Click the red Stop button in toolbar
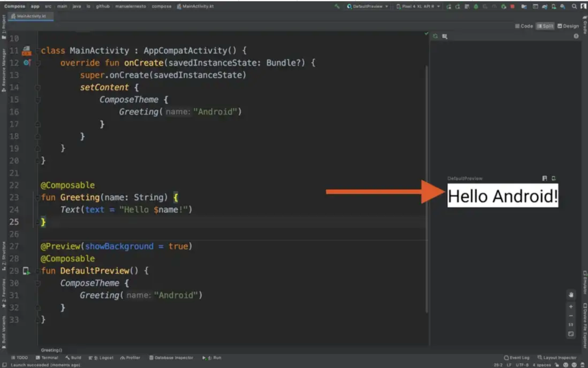The image size is (588, 368). pyautogui.click(x=512, y=6)
